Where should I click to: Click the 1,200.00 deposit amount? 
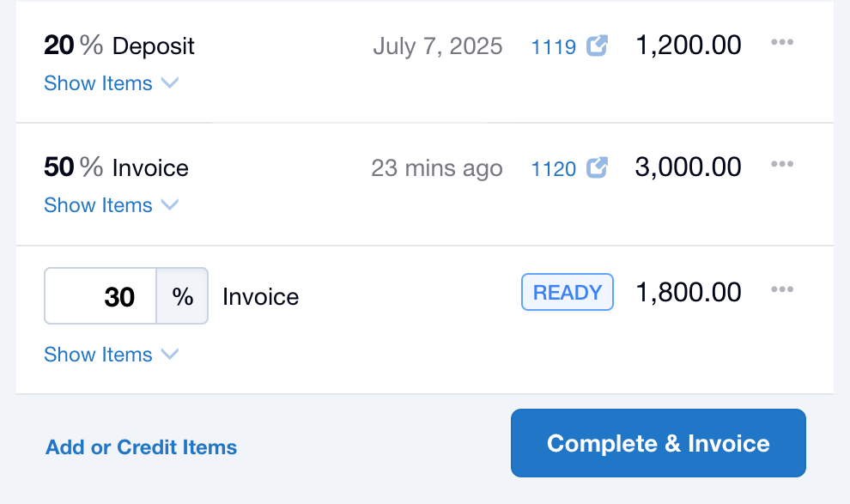(688, 45)
